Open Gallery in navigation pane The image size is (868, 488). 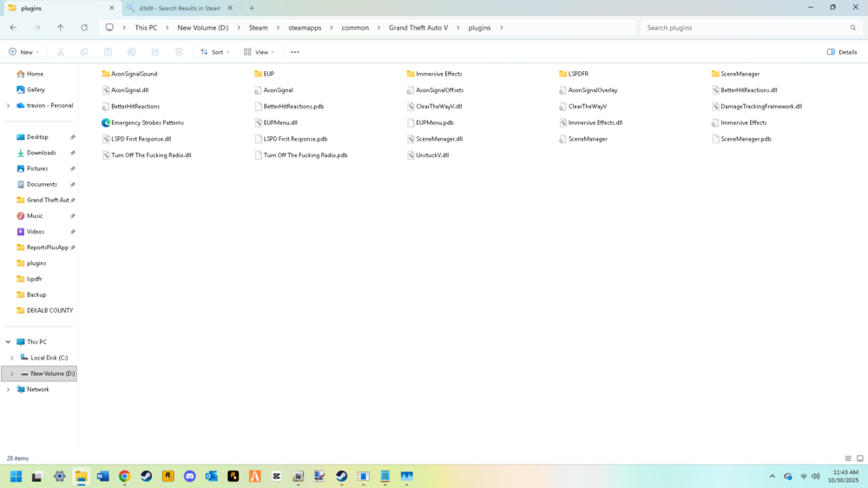click(x=36, y=89)
